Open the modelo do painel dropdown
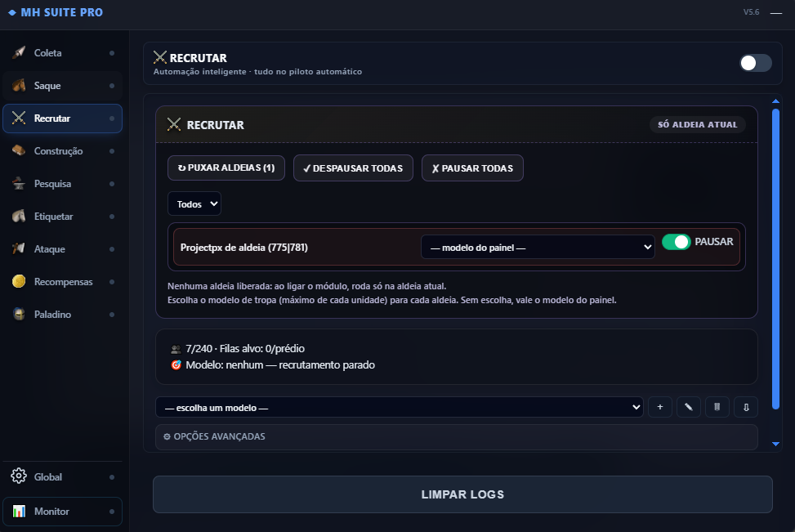This screenshot has height=532, width=795. (538, 247)
